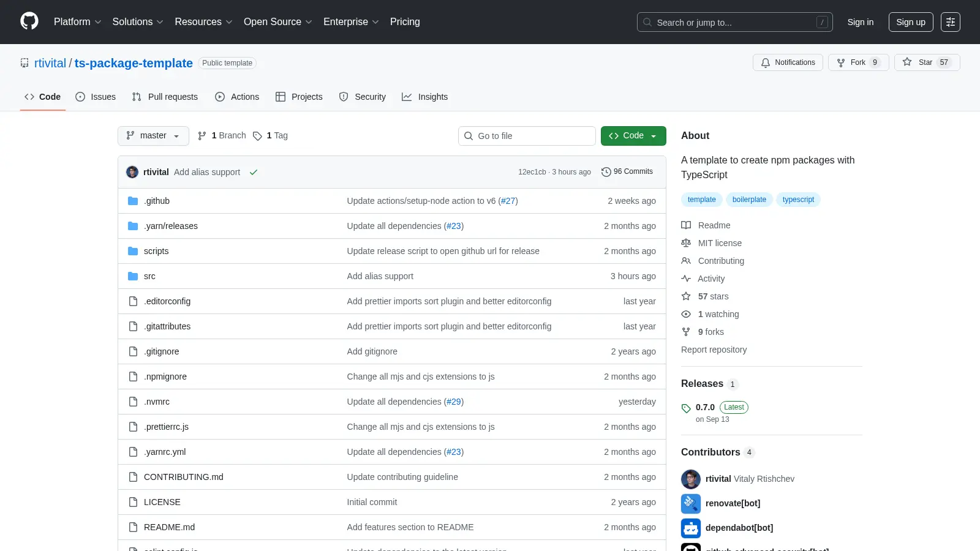Viewport: 980px width, 551px height.
Task: Open the 1 Branch link
Action: pos(222,136)
